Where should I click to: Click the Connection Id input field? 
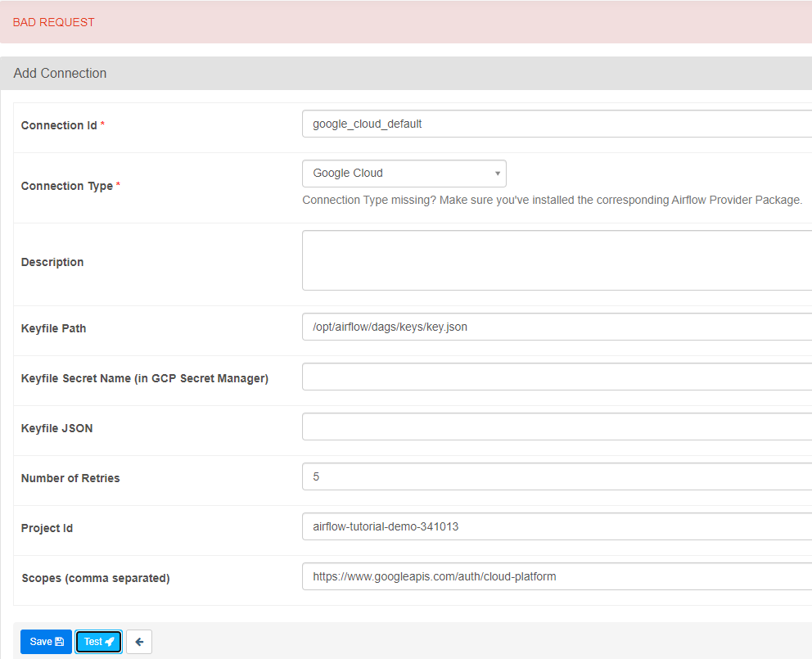[557, 124]
